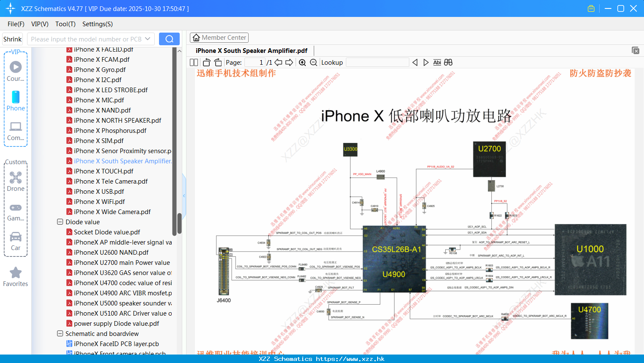This screenshot has height=363, width=644.
Task: Open Socket Diode value.pdf
Action: (x=107, y=232)
